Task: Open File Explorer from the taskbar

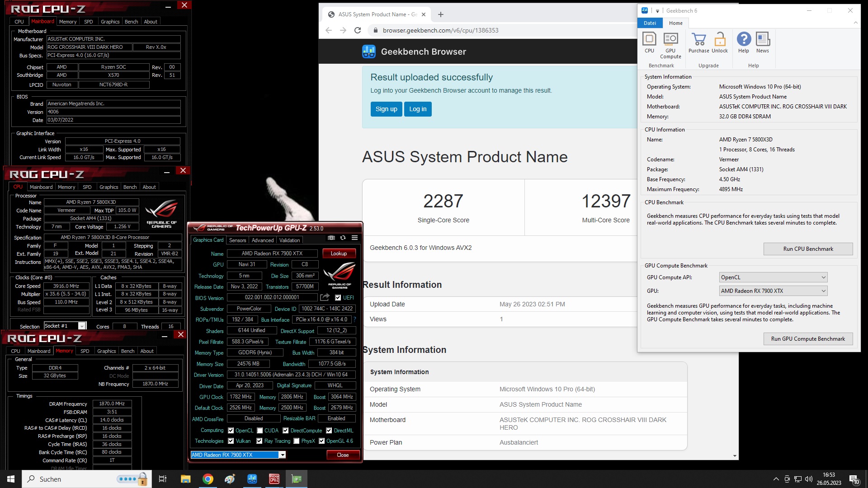Action: [x=186, y=479]
